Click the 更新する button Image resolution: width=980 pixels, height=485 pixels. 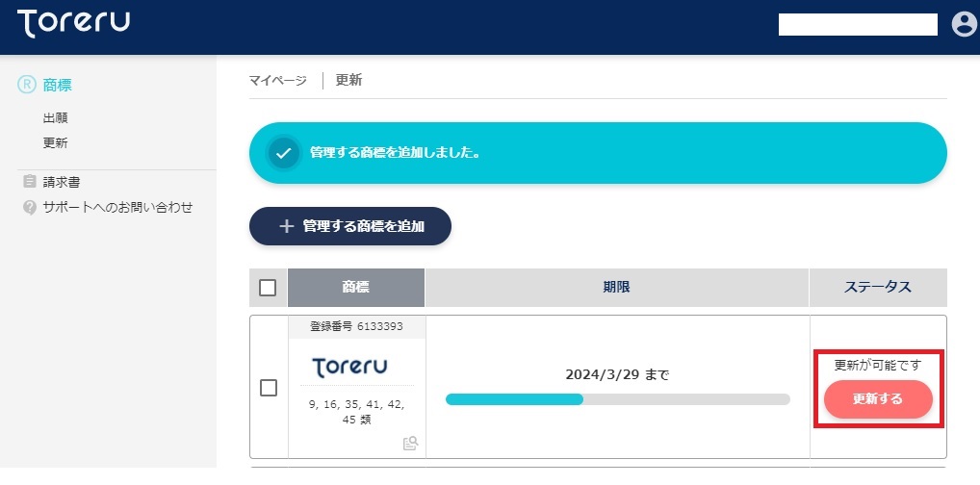[878, 398]
